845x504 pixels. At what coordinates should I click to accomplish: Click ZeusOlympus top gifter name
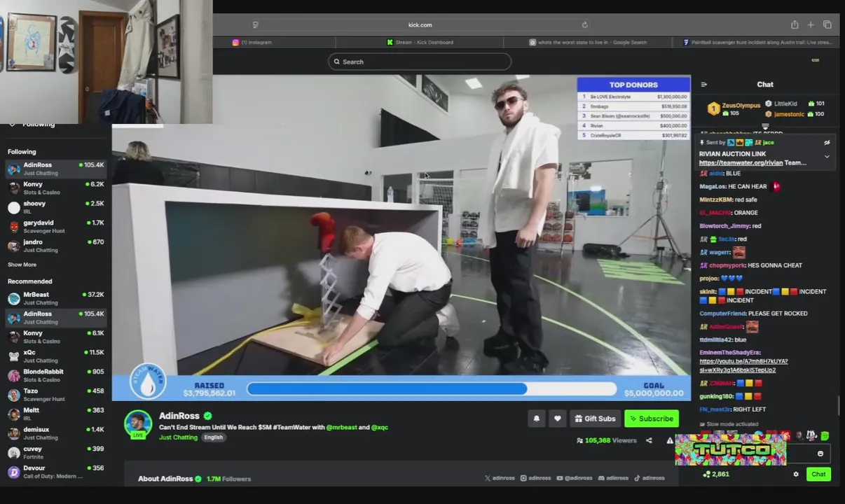click(741, 106)
